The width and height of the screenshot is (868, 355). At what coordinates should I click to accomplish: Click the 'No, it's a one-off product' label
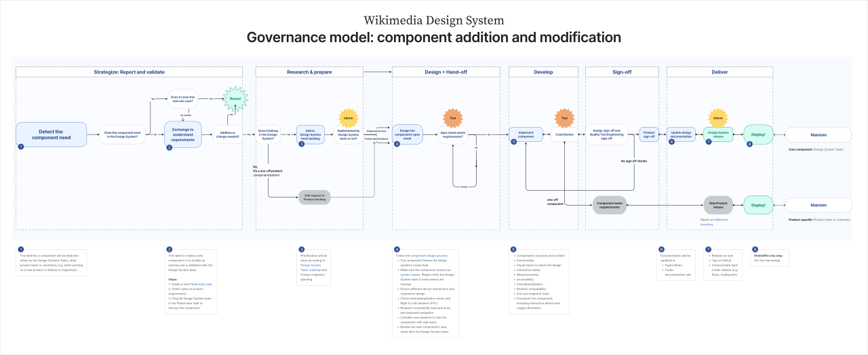click(269, 170)
